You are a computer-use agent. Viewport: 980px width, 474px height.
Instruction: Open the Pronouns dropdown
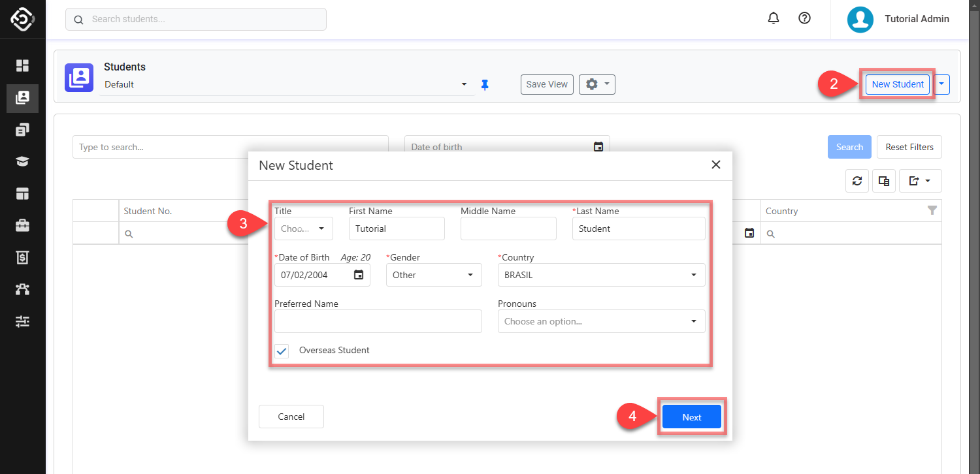[601, 321]
